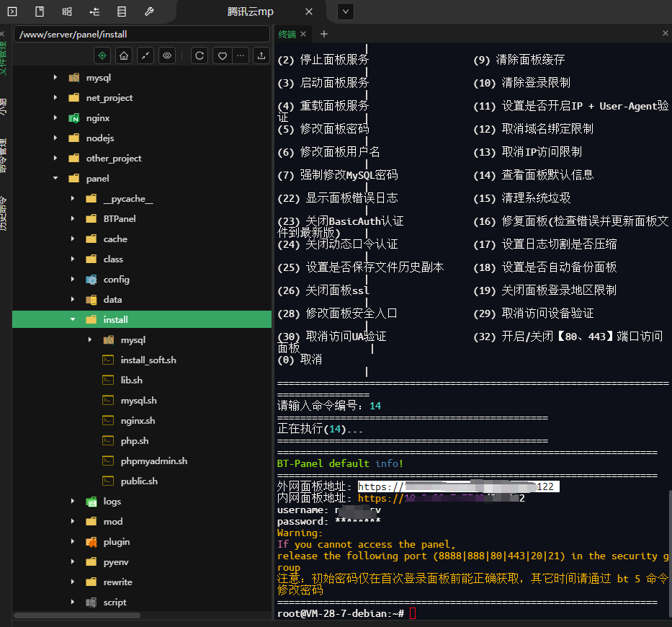Close the 终端 tab

click(x=303, y=34)
